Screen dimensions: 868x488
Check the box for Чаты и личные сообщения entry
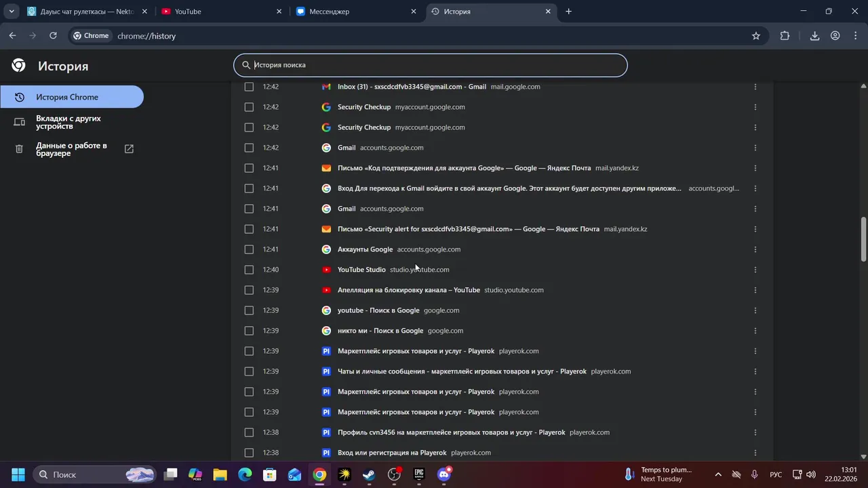click(x=249, y=371)
